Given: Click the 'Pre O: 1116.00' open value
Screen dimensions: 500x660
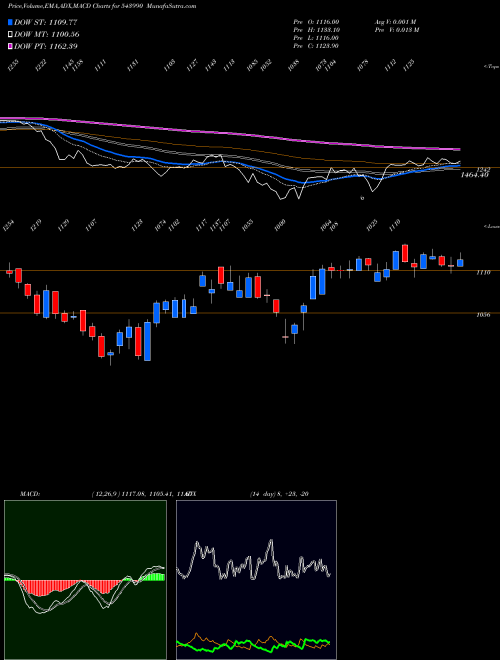Looking at the screenshot, I should coord(316,21).
